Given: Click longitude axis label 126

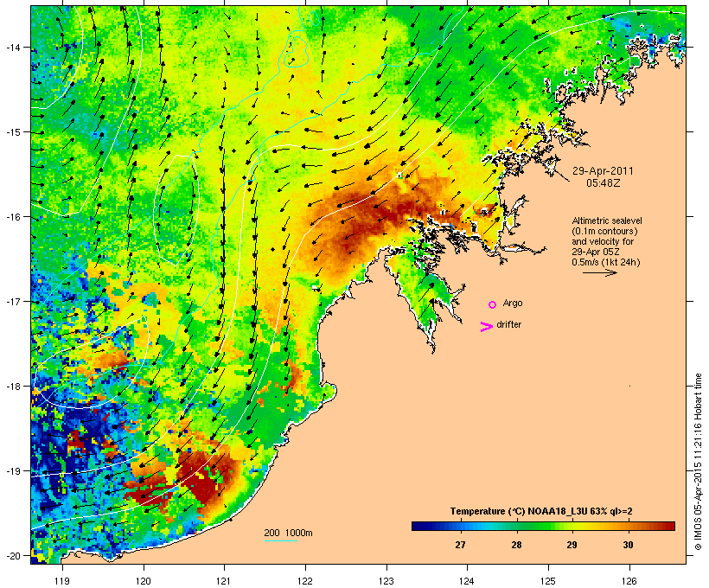Looking at the screenshot, I should click(629, 581).
